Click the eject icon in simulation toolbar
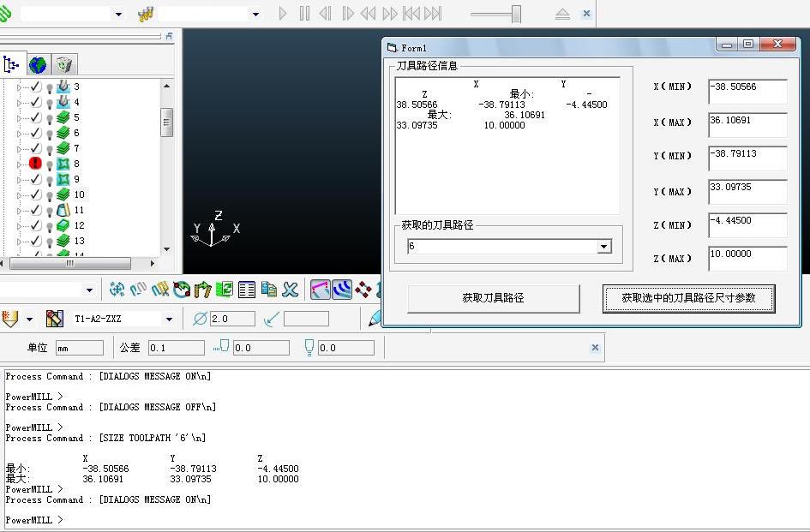Image resolution: width=810 pixels, height=532 pixels. click(562, 14)
